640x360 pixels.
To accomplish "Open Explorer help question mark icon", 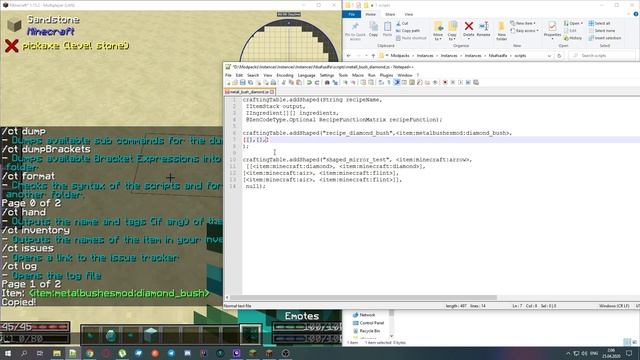I will (x=636, y=14).
